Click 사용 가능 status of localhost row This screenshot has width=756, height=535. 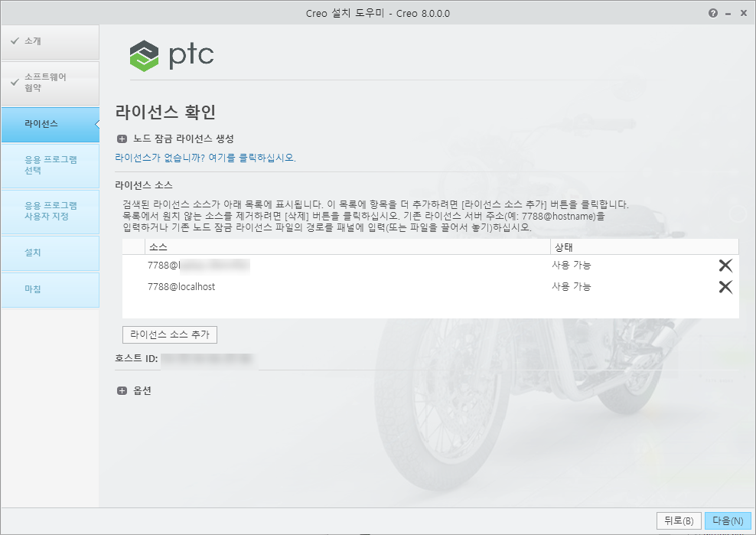(x=572, y=286)
